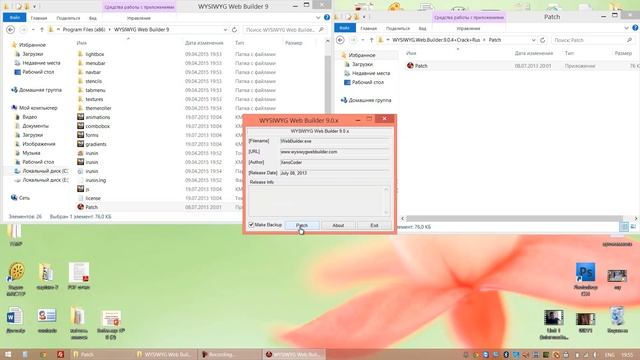Viewport: 640px width, 360px height.
Task: Select the navbar folder
Action: click(x=93, y=72)
